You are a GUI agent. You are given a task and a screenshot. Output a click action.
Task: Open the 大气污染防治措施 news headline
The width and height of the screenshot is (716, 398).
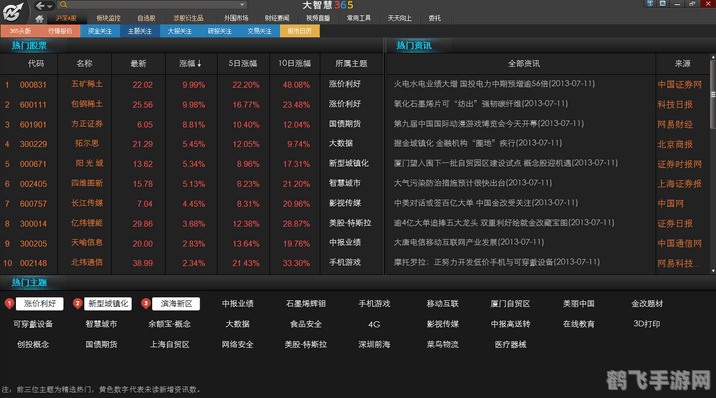point(473,183)
